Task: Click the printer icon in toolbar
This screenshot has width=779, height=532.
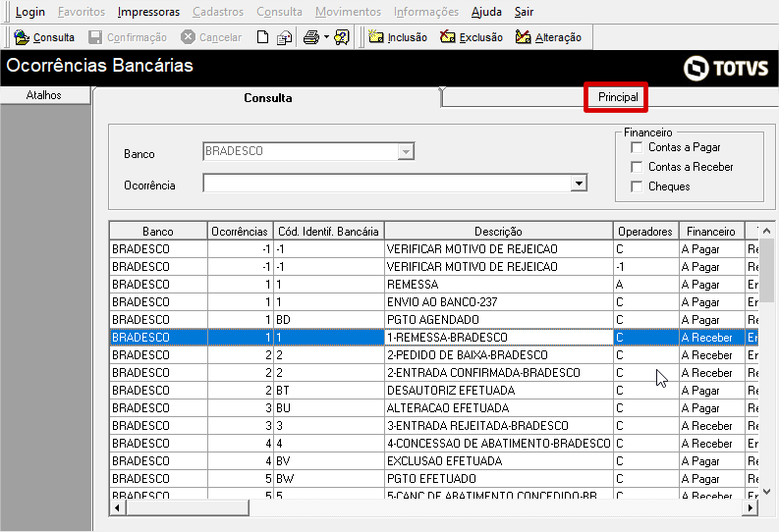Action: point(311,37)
